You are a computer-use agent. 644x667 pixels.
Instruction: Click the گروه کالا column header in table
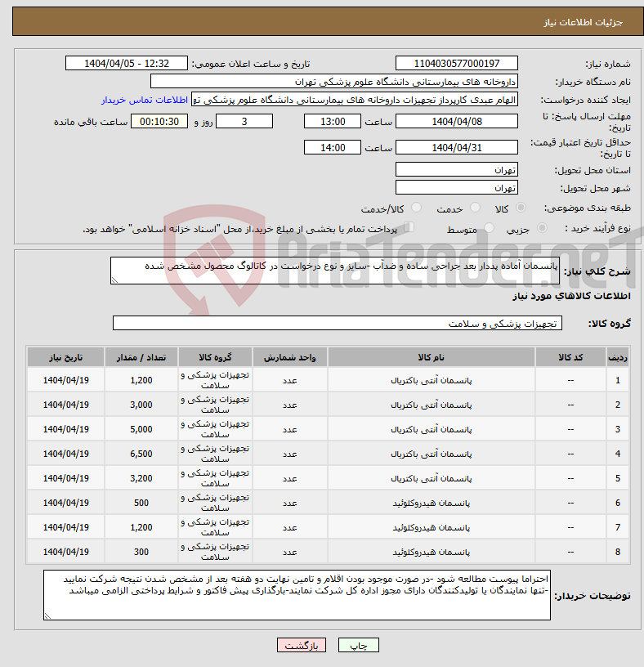215,357
